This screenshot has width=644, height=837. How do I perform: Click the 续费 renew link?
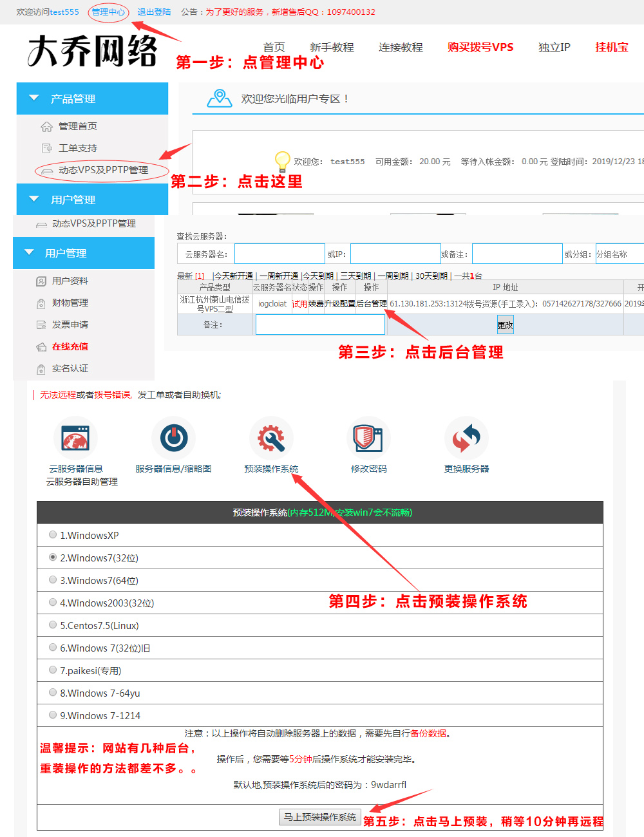pyautogui.click(x=316, y=304)
